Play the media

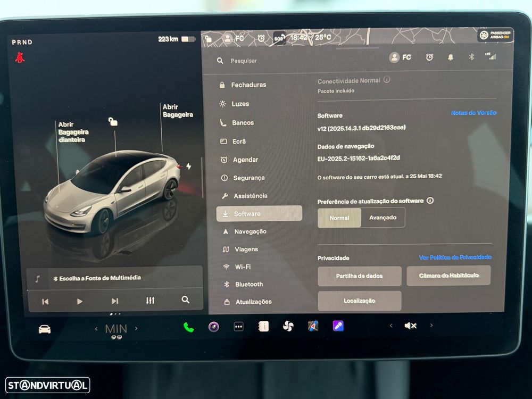79,301
